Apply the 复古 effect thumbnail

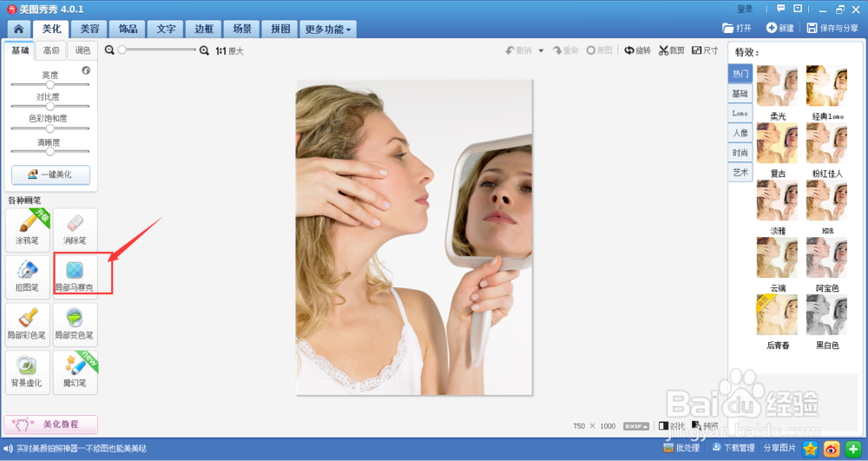coord(777,142)
